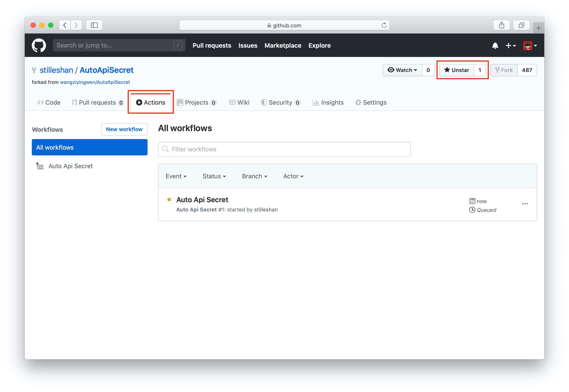Click 'Auto Api Secret #1: started by stilleshan'

pyautogui.click(x=227, y=209)
